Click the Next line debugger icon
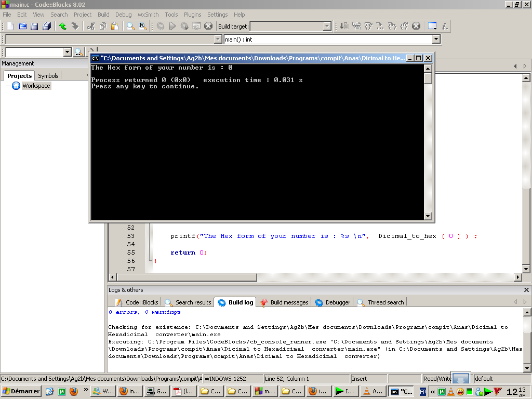Image resolution: width=532 pixels, height=399 pixels. tap(368, 26)
